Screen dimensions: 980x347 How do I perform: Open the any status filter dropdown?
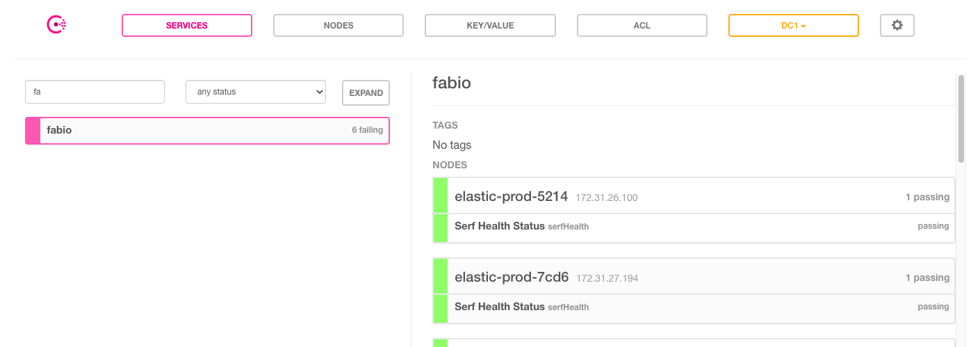tap(256, 92)
